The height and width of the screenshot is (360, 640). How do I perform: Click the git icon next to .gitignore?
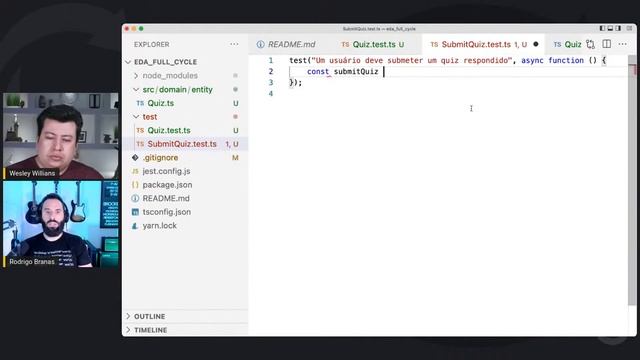point(135,158)
